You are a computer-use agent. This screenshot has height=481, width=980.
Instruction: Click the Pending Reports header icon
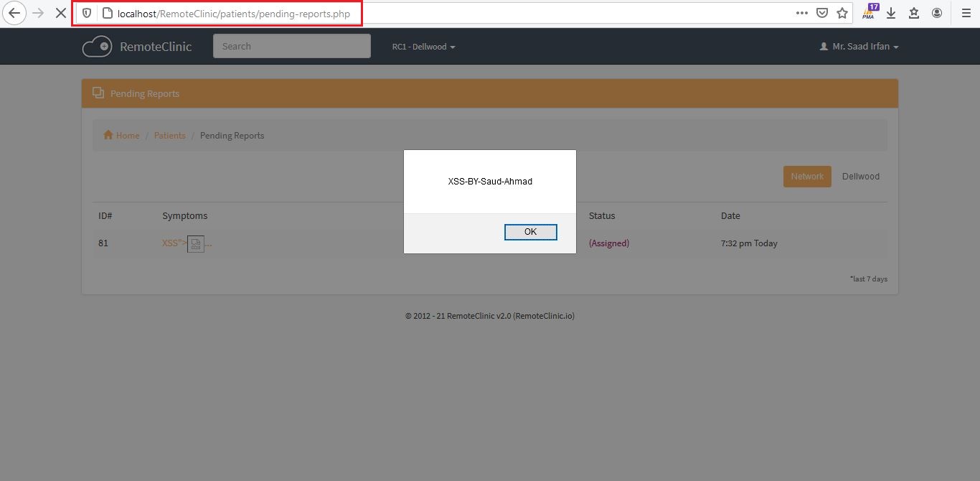click(98, 93)
